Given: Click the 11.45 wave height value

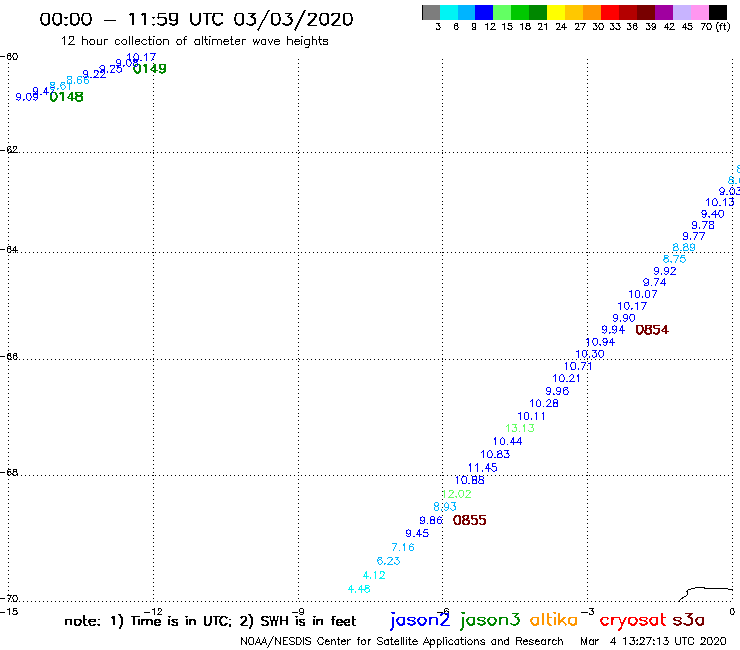Looking at the screenshot, I should click(482, 468).
